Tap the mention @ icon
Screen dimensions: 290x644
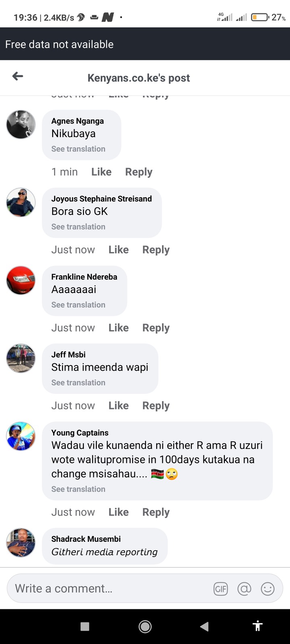pos(244,589)
